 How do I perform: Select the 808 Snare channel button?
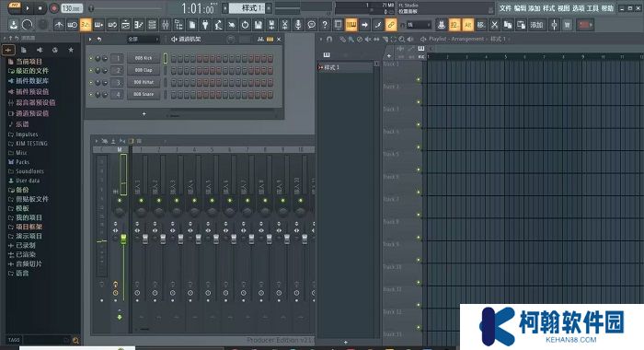144,94
